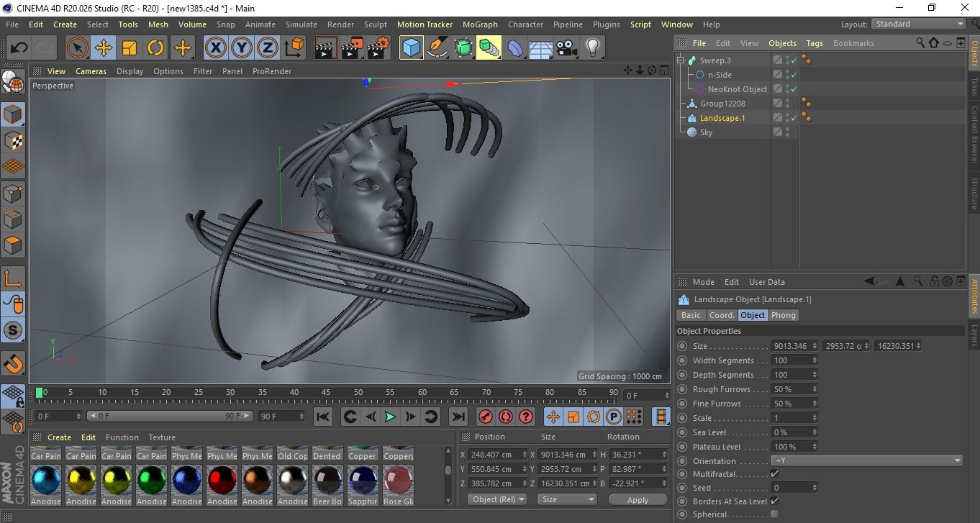The height and width of the screenshot is (523, 980).
Task: Click the Apply button
Action: [x=638, y=499]
